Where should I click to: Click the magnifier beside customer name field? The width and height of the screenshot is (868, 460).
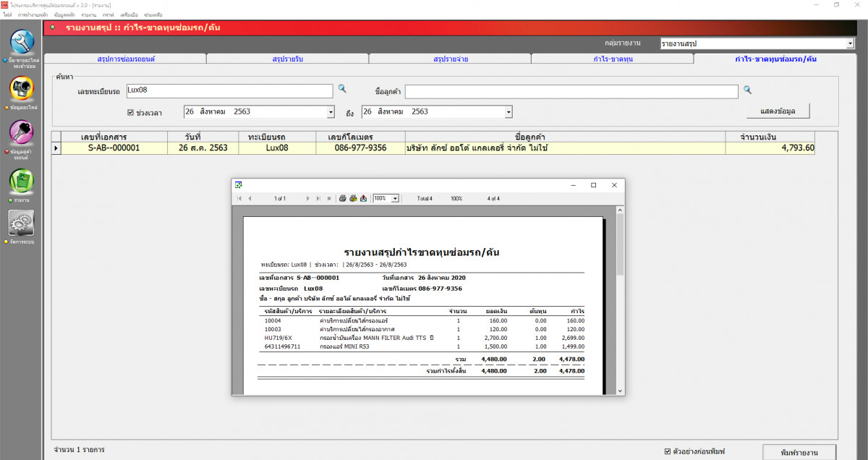(748, 90)
